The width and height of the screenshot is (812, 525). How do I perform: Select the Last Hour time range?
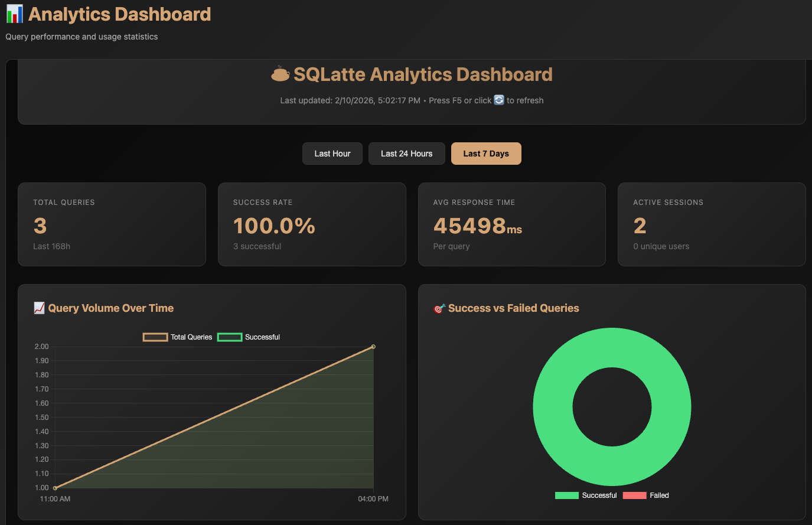click(332, 153)
